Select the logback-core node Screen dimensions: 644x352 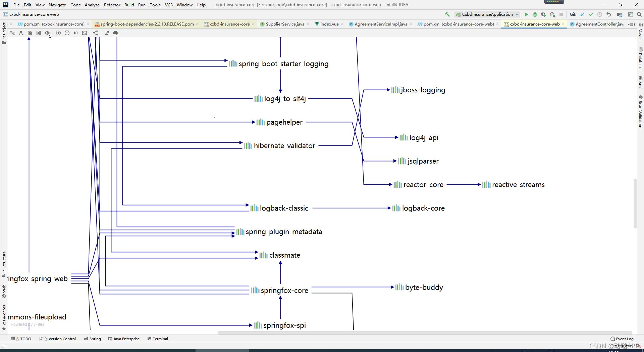(x=419, y=208)
